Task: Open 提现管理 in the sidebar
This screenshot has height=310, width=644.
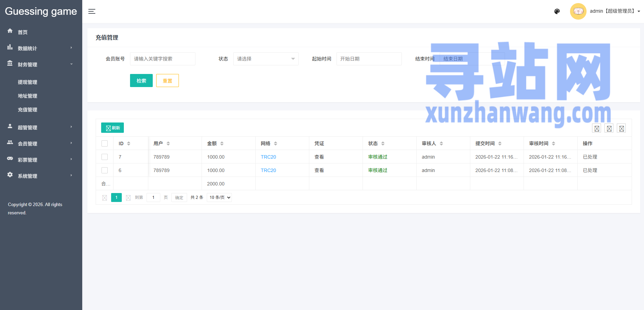Action: [28, 82]
